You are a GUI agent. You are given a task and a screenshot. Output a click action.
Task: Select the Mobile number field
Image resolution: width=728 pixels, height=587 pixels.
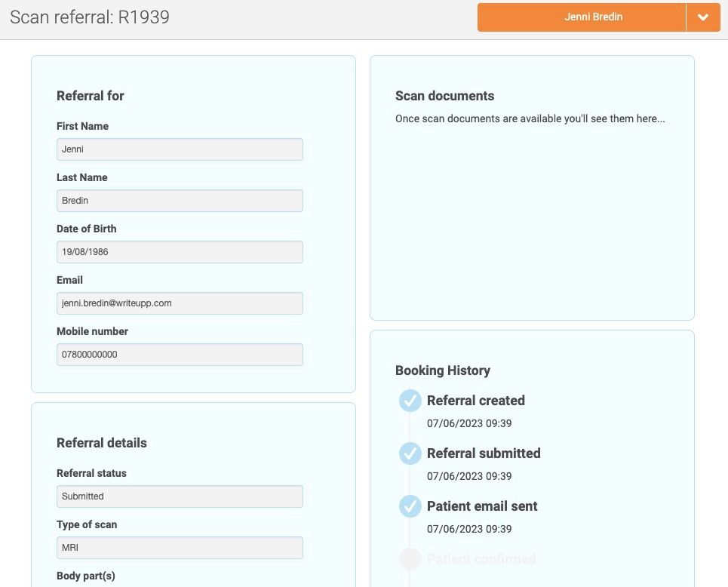tap(180, 355)
